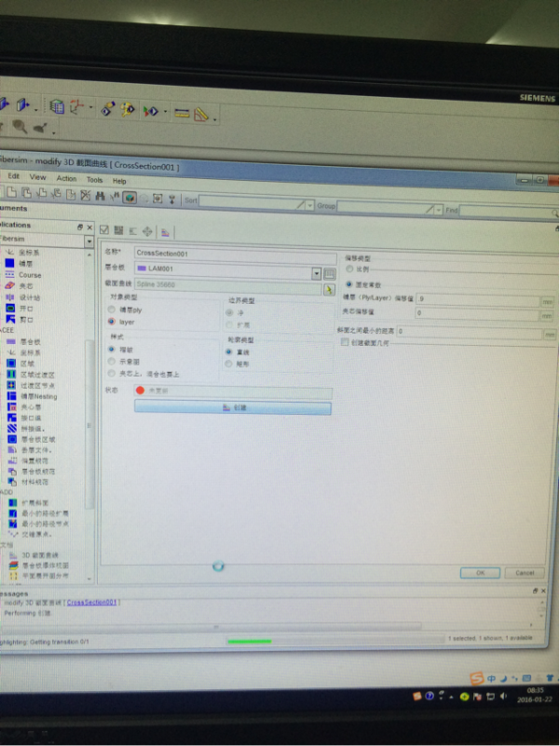Click the ruler measure icon in NX toolbar
Screen dimensions: 560x746
tap(182, 113)
